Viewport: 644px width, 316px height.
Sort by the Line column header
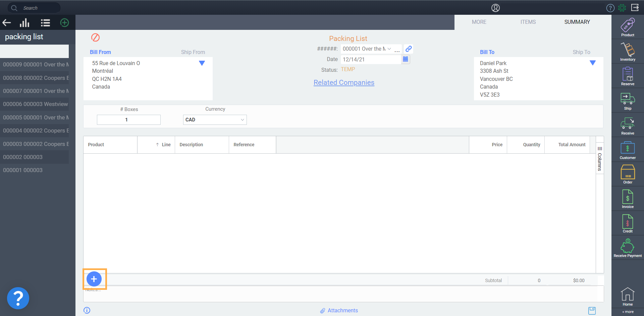tap(156, 145)
